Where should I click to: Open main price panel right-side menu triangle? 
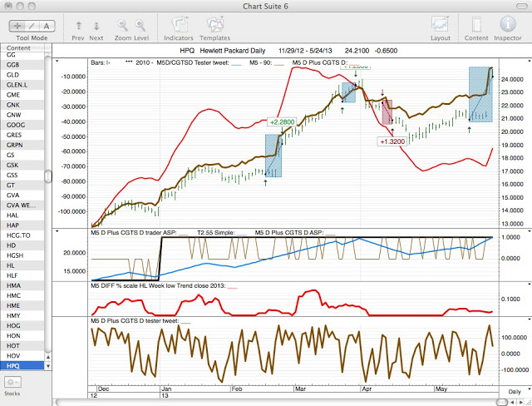click(x=529, y=62)
